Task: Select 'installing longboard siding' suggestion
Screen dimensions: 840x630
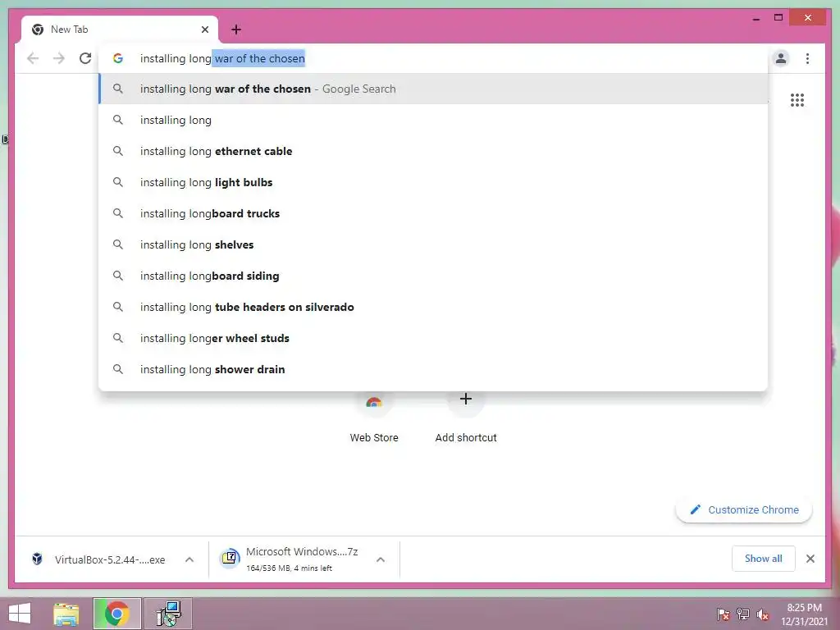Action: click(x=433, y=276)
